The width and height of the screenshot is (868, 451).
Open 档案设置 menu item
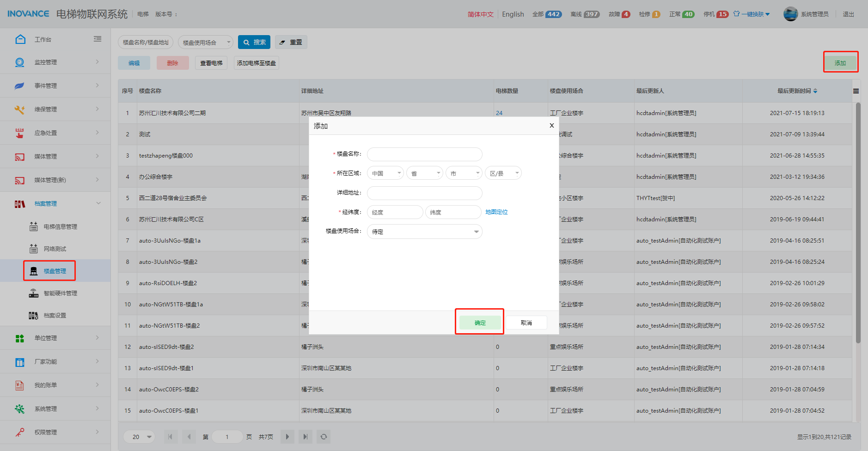[x=55, y=315]
